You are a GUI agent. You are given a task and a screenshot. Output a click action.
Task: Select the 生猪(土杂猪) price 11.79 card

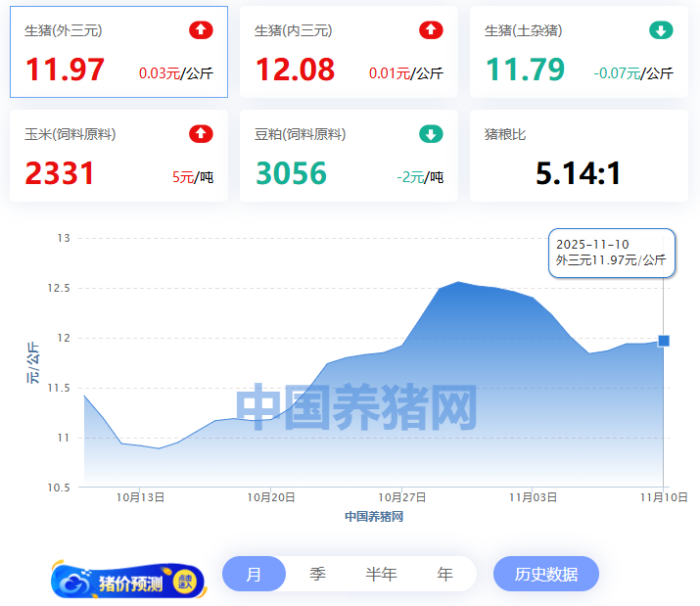[578, 52]
